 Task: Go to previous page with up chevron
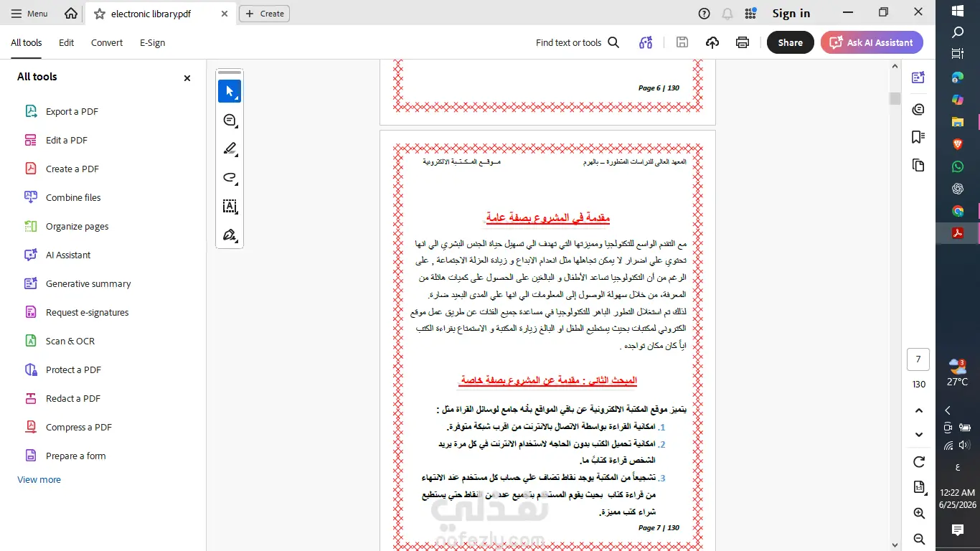(x=919, y=410)
